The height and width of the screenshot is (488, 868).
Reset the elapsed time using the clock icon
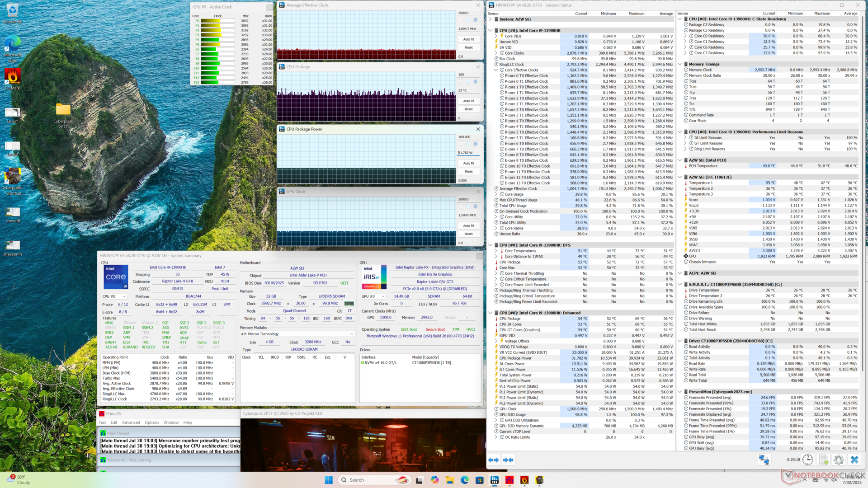(808, 460)
